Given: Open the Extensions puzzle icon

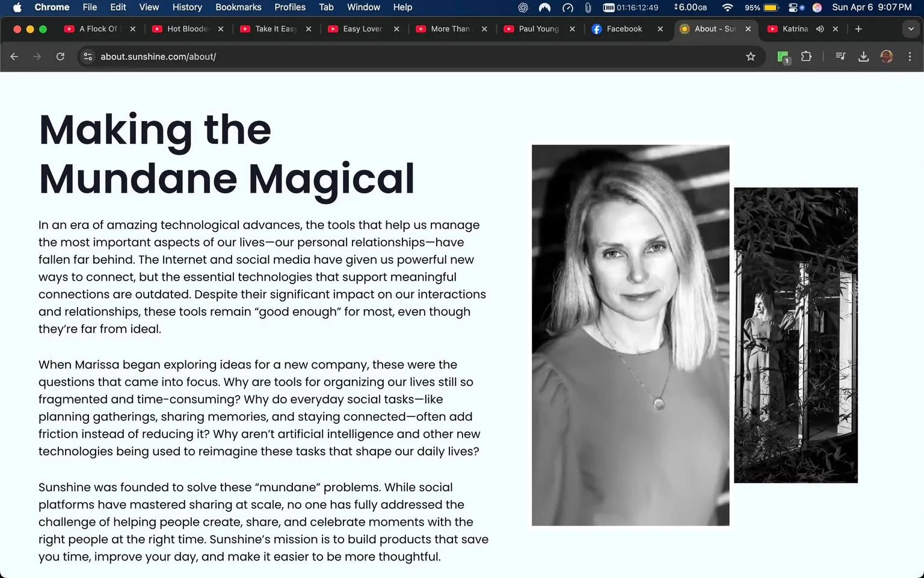Looking at the screenshot, I should tap(806, 56).
